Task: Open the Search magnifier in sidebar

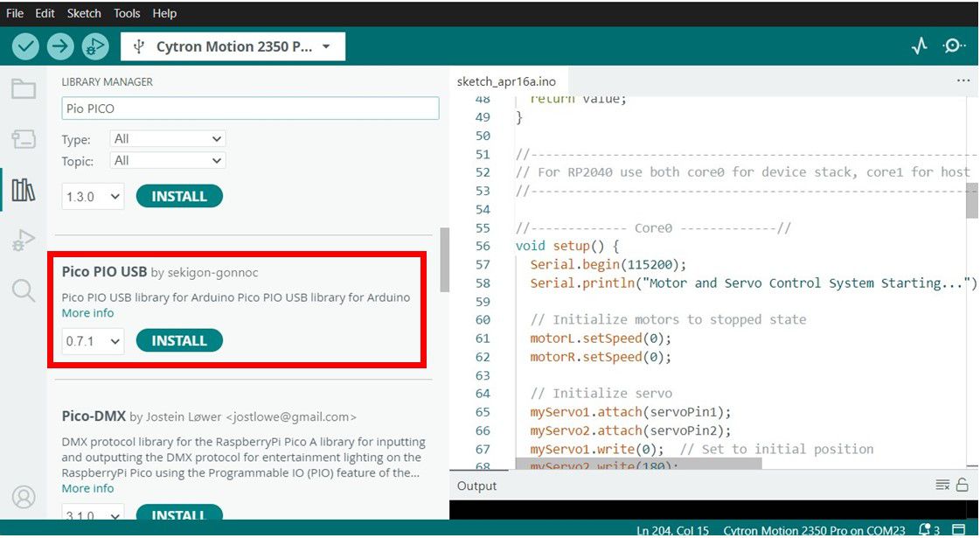Action: [24, 290]
